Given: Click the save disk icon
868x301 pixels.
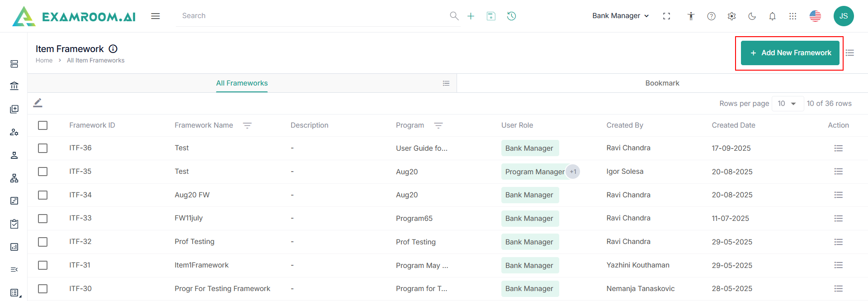Looking at the screenshot, I should pos(491,16).
